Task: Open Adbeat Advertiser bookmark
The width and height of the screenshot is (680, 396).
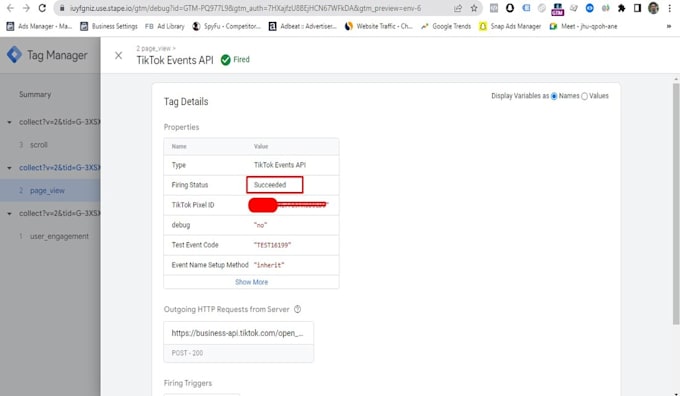Action: (x=302, y=26)
